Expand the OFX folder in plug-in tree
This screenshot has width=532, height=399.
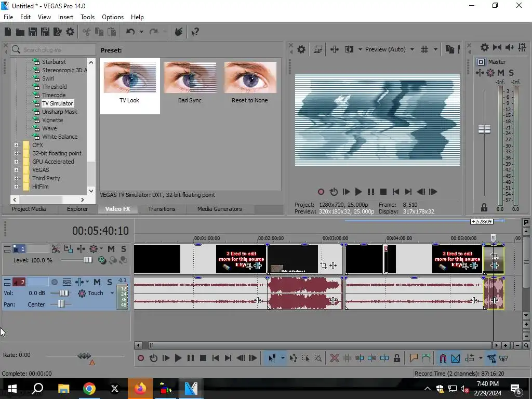(x=16, y=145)
